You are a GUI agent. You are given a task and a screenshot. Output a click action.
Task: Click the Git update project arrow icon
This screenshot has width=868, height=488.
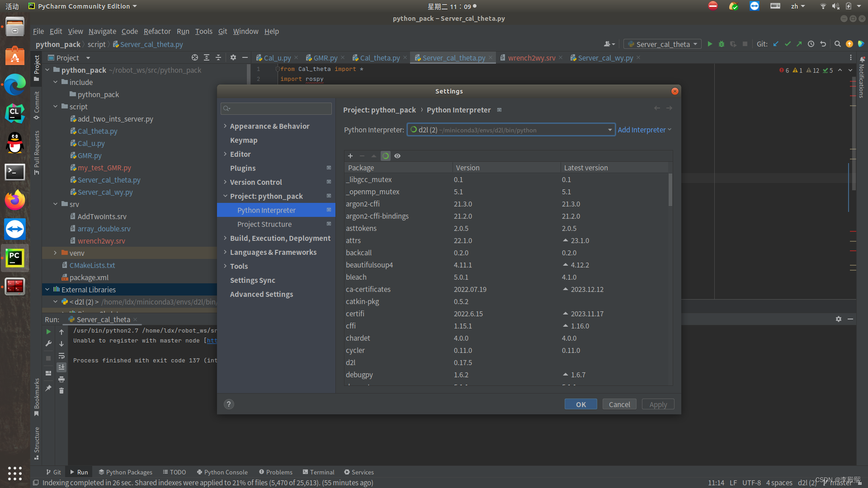click(776, 44)
